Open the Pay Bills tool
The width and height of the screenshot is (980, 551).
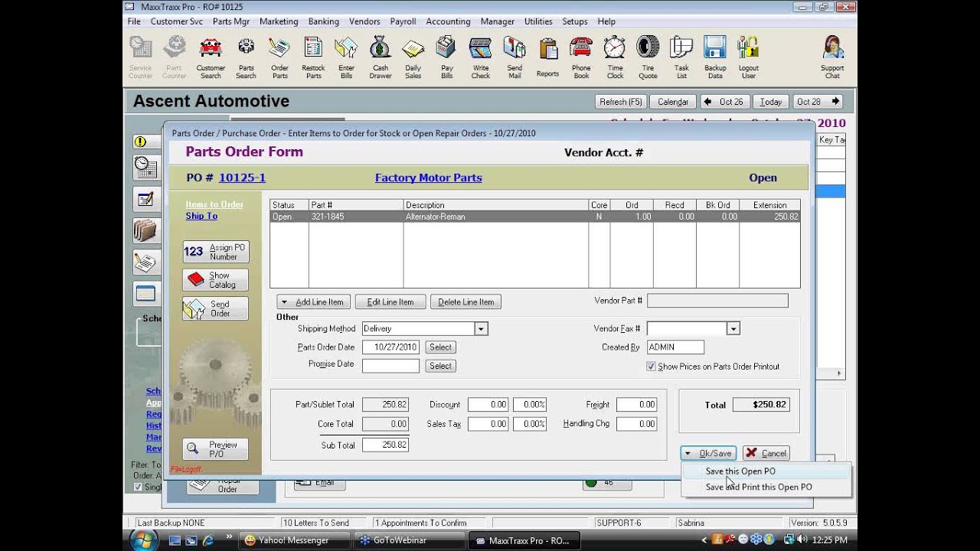click(x=446, y=57)
